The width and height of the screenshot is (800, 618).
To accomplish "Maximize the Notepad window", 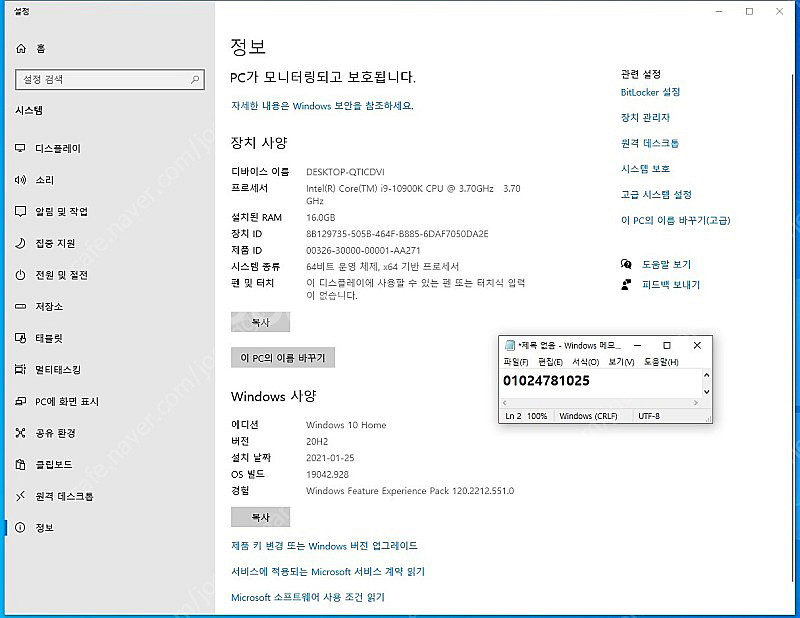I will click(667, 345).
